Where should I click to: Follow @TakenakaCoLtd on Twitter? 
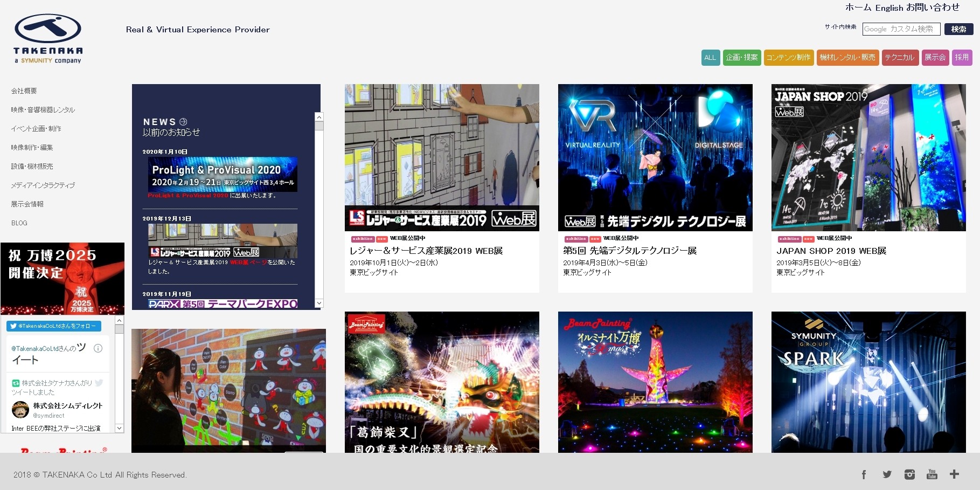coord(54,326)
